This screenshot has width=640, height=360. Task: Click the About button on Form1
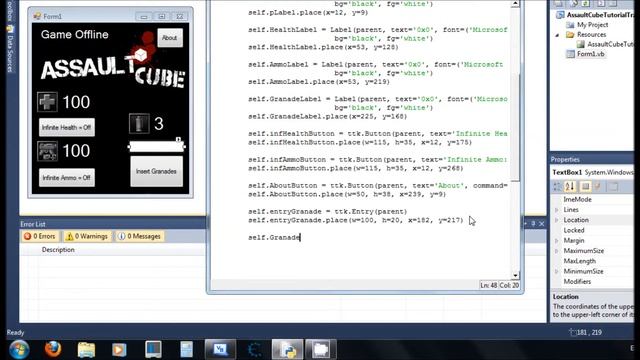pyautogui.click(x=170, y=38)
